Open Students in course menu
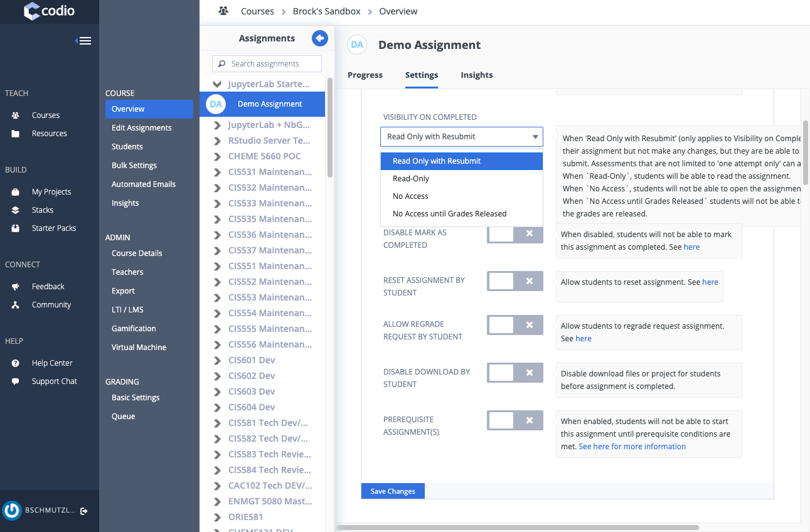The width and height of the screenshot is (810, 532). (x=127, y=147)
